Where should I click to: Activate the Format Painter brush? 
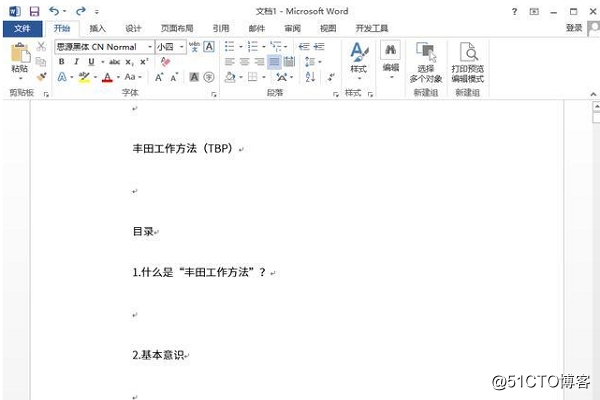click(41, 77)
